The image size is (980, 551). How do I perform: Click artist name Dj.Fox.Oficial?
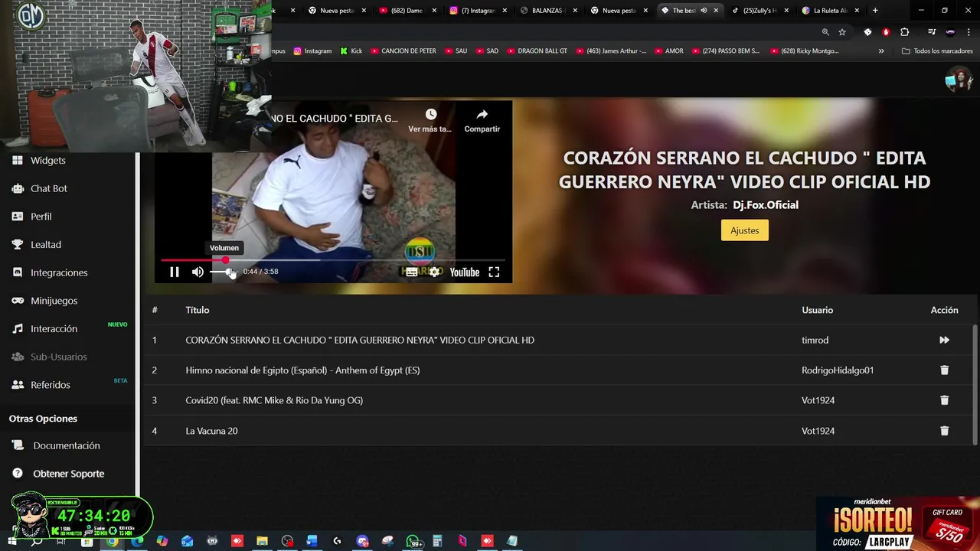click(766, 205)
